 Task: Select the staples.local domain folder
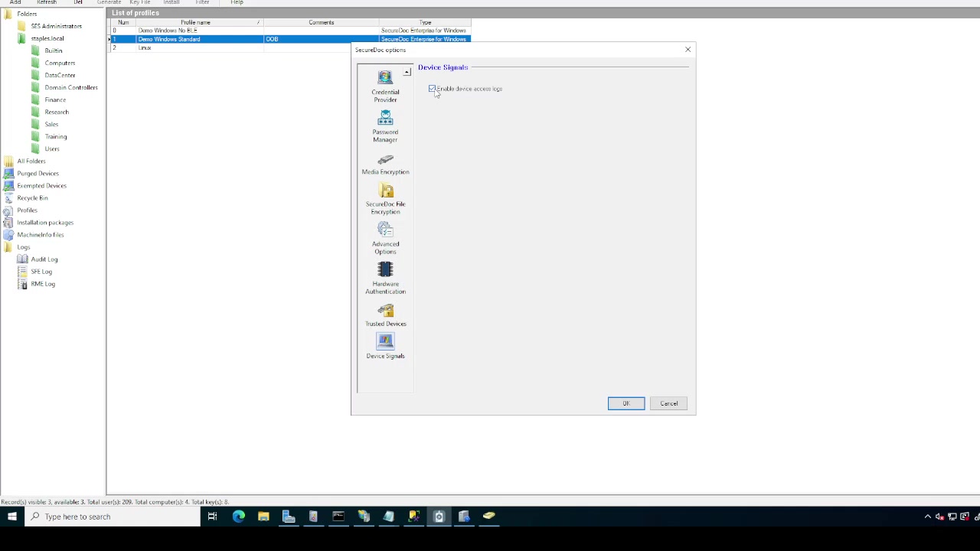[x=47, y=38]
